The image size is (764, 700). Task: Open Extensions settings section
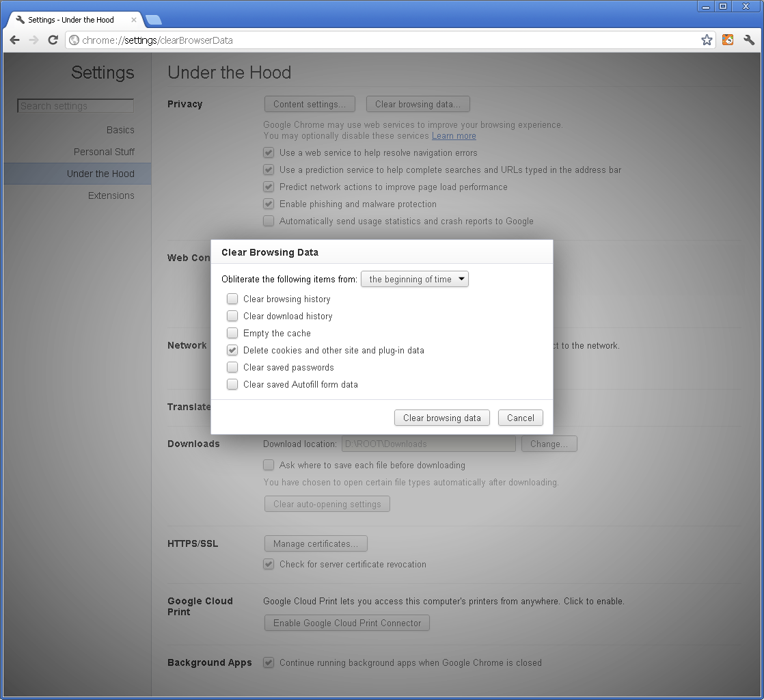[x=111, y=196]
